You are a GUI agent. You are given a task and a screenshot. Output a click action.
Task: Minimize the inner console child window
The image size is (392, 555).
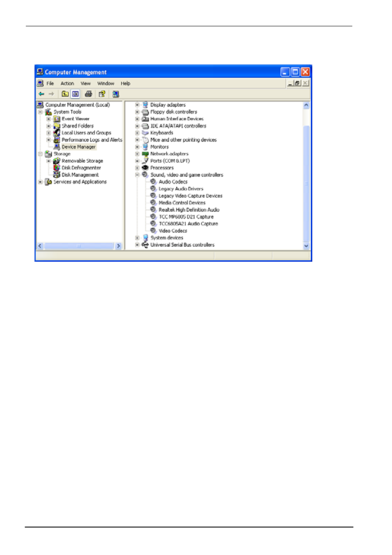point(290,83)
